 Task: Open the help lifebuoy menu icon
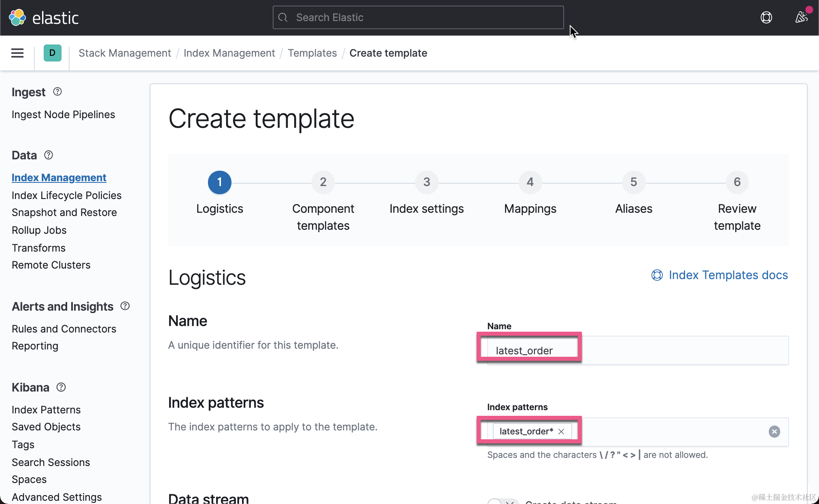tap(766, 17)
